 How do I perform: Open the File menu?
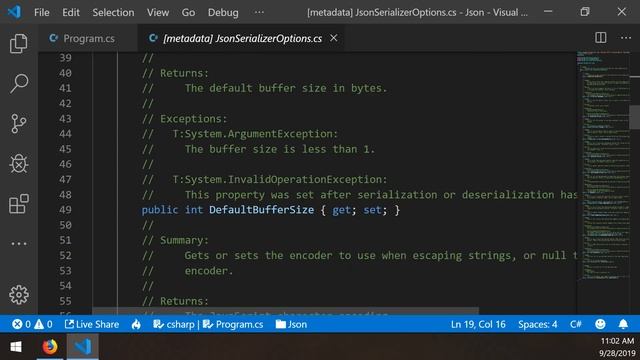pyautogui.click(x=42, y=12)
